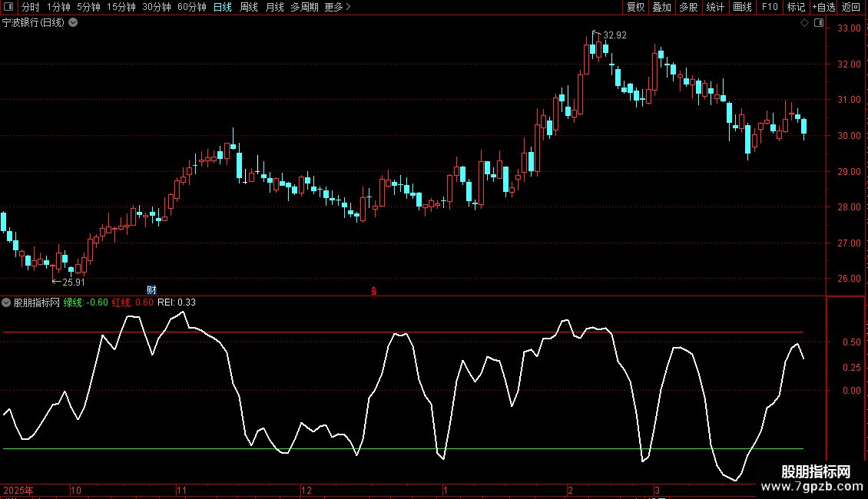The width and height of the screenshot is (868, 499).
Task: Open the 多周期 multi-period view
Action: 304,7
